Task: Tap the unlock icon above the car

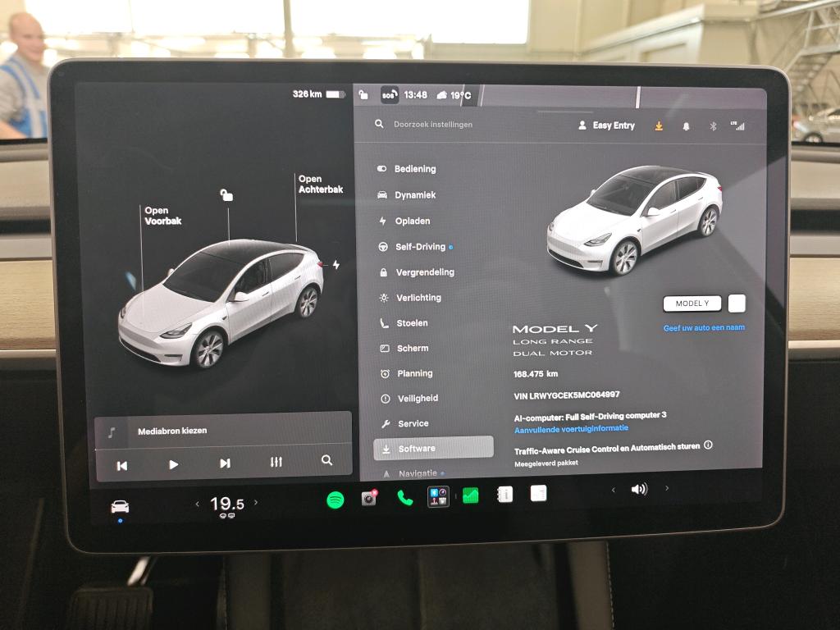Action: pos(226,195)
